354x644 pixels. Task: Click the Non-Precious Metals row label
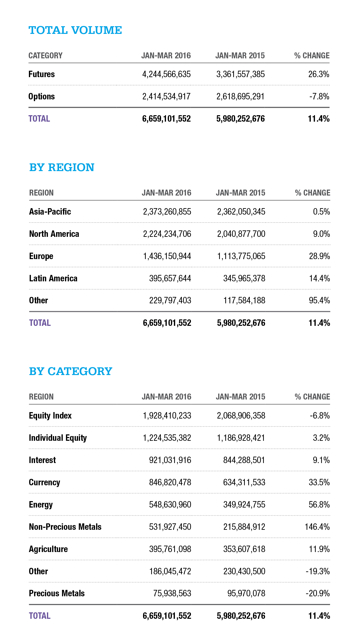tap(65, 527)
